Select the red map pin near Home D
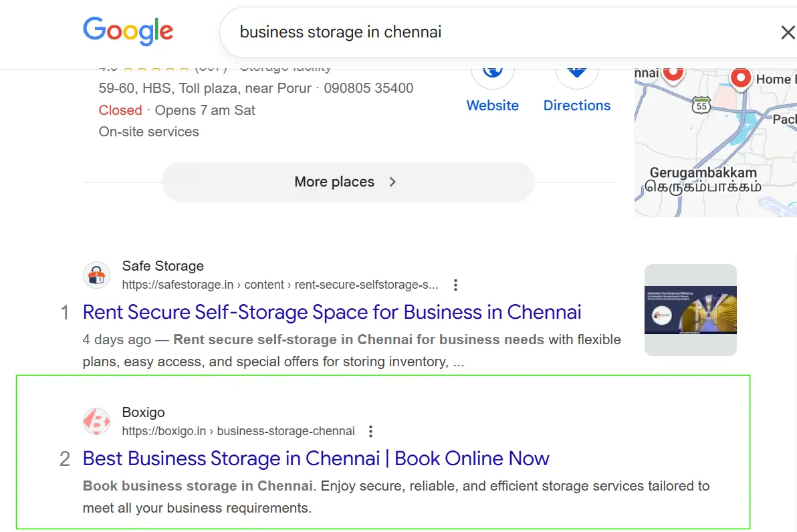The image size is (797, 532). [740, 79]
